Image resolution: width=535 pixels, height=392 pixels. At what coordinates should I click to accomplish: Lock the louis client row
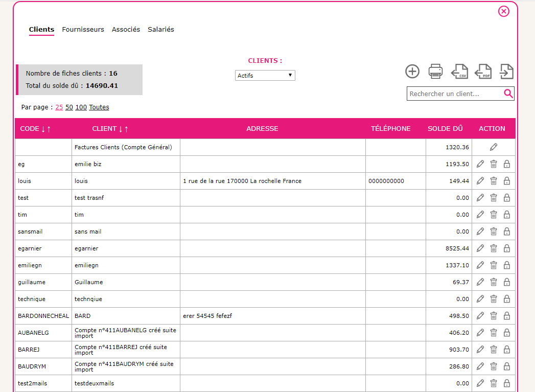[507, 181]
